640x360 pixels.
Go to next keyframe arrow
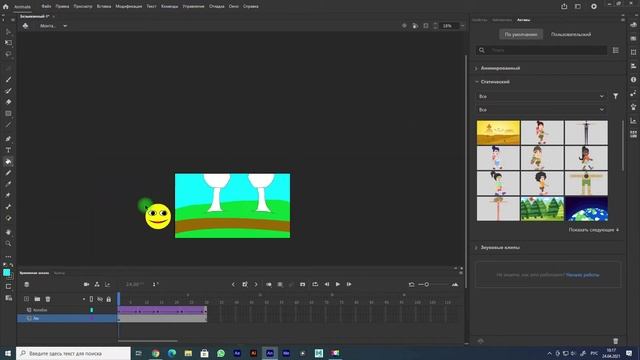256,284
